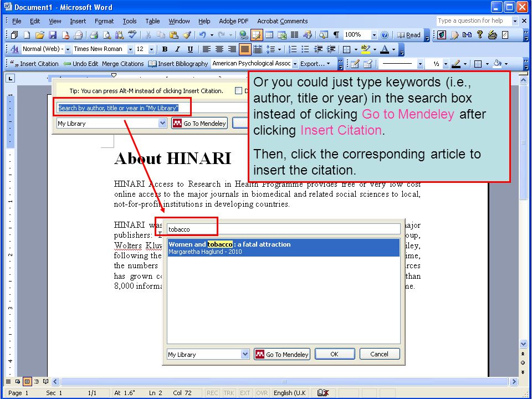
Task: Click the Shading Color paint bucket swatch
Action: click(497, 64)
